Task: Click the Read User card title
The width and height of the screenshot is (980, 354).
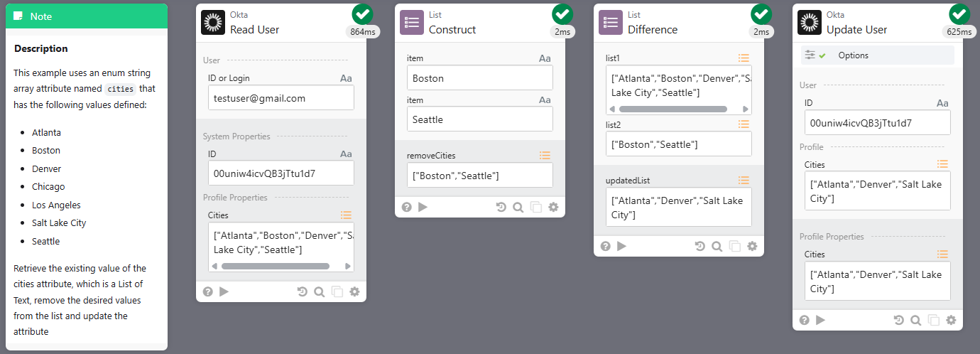Action: pyautogui.click(x=254, y=29)
